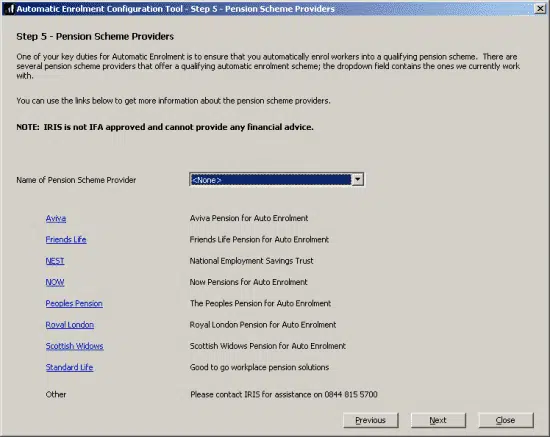Click the application icon in title bar

point(10,9)
